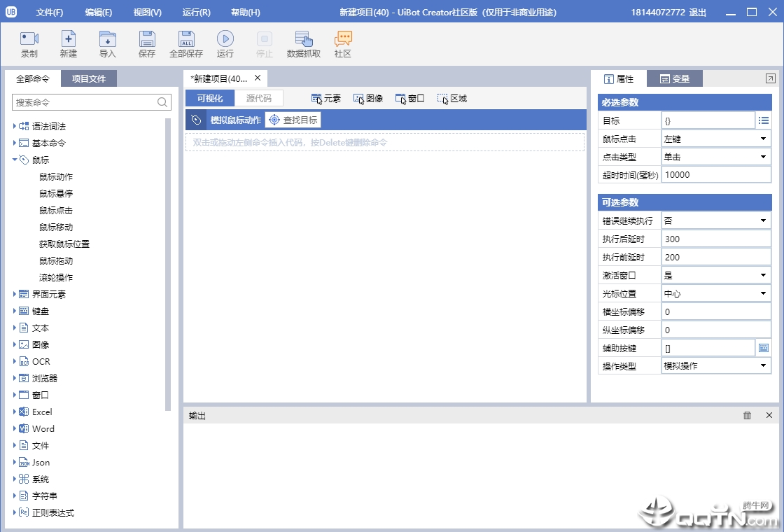Collapse the 鼠标 tree node
Image resolution: width=784 pixels, height=532 pixels.
[15, 160]
